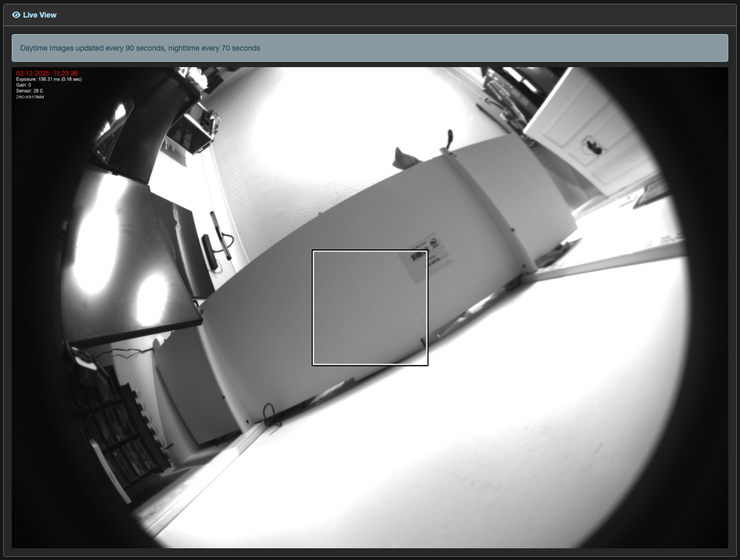Click the dark lever atop the white panel
740x560 pixels.
coord(449,140)
